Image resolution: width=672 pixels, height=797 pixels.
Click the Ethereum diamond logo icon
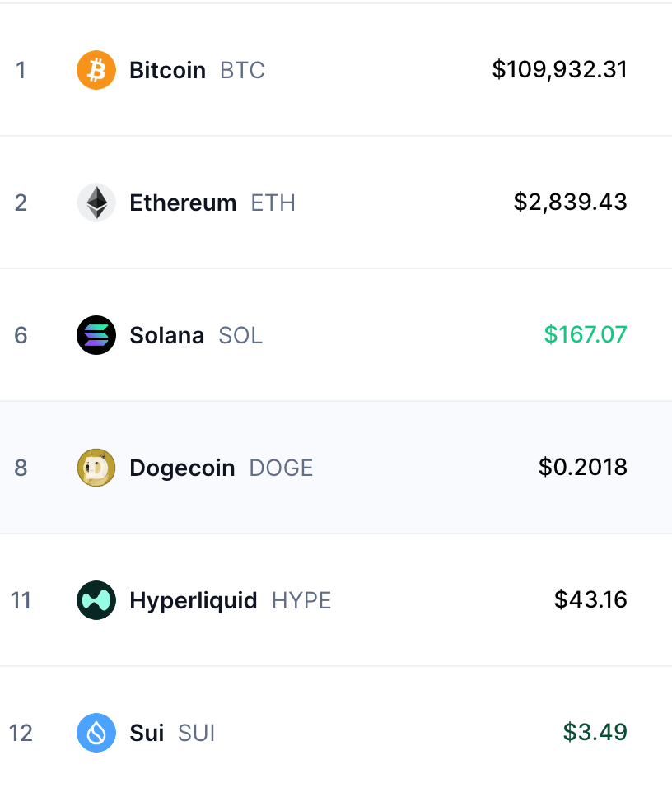[x=96, y=203]
